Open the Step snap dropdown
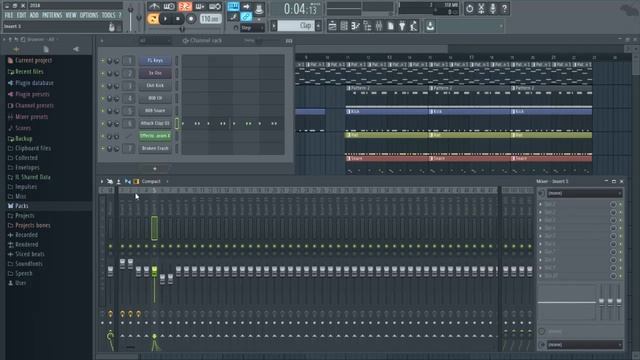The image size is (640, 360). pos(251,28)
